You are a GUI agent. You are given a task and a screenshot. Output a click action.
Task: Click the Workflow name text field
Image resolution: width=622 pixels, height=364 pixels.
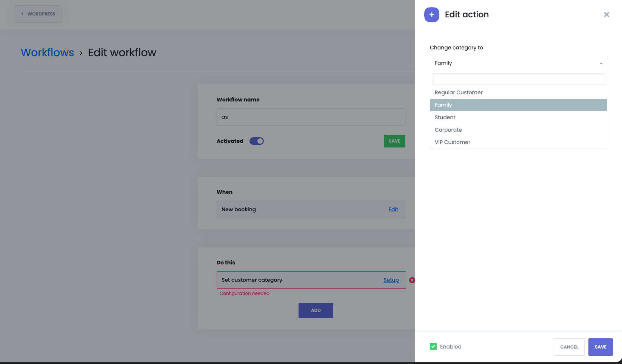pyautogui.click(x=311, y=117)
